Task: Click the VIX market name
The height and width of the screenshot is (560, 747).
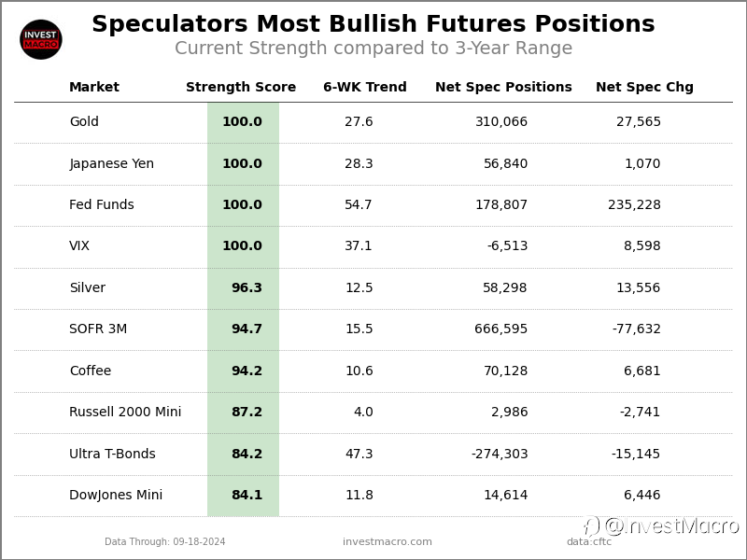Action: tap(79, 246)
